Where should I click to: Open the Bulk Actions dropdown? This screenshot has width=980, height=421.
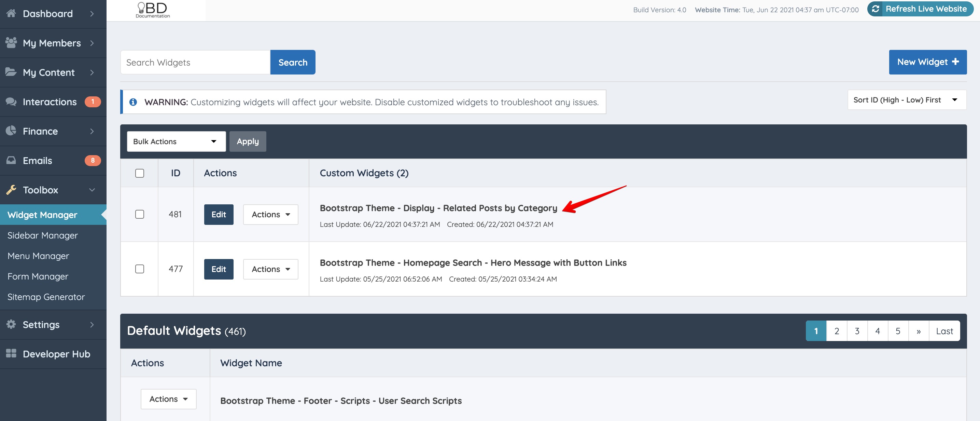click(176, 141)
